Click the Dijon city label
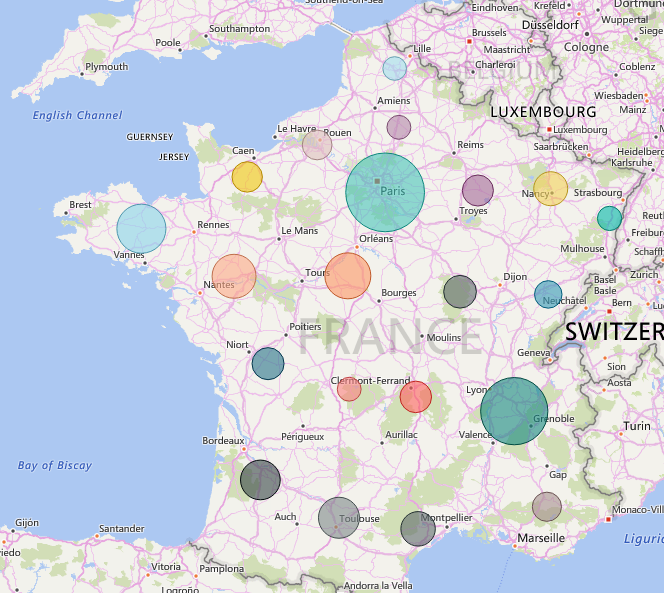Viewport: 664px width, 593px height. click(x=515, y=277)
